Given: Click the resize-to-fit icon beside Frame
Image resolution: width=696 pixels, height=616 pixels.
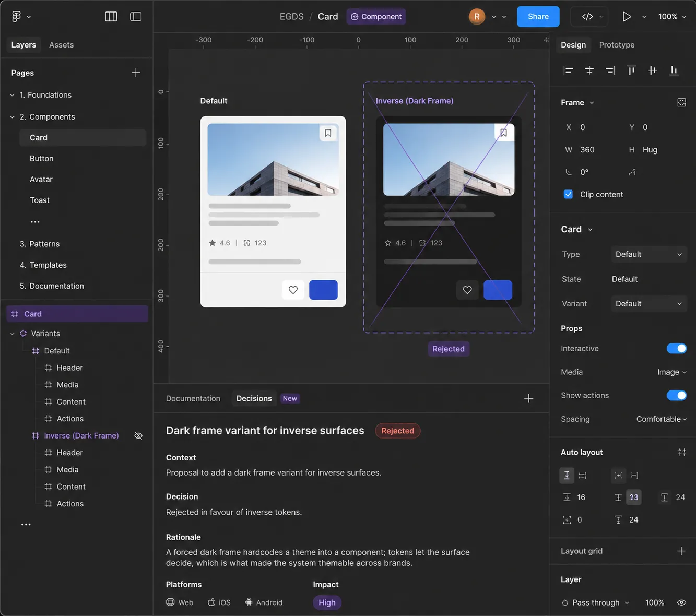Looking at the screenshot, I should [681, 102].
